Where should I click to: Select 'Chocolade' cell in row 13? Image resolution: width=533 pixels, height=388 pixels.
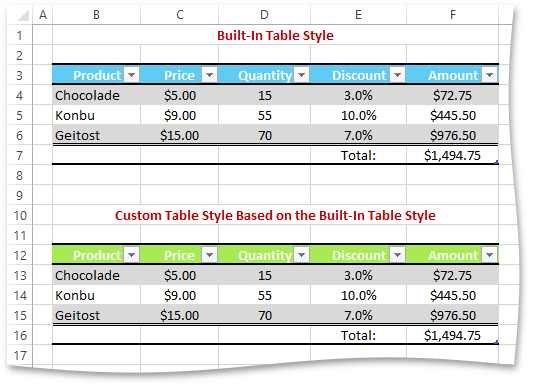click(x=97, y=275)
